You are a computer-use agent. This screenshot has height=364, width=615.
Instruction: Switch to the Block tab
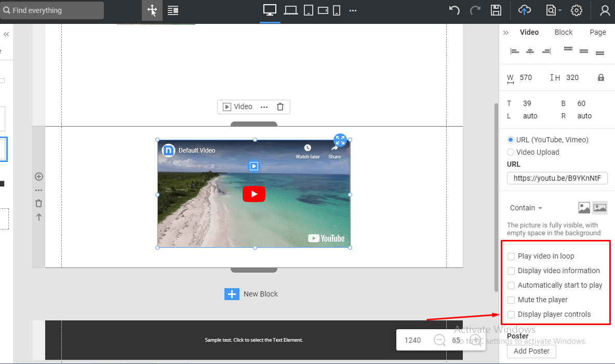[563, 32]
